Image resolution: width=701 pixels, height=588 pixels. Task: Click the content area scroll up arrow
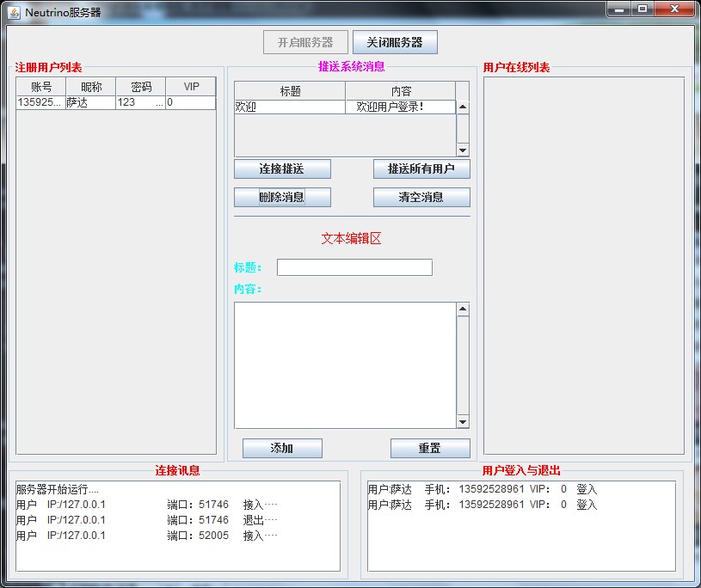(x=463, y=309)
